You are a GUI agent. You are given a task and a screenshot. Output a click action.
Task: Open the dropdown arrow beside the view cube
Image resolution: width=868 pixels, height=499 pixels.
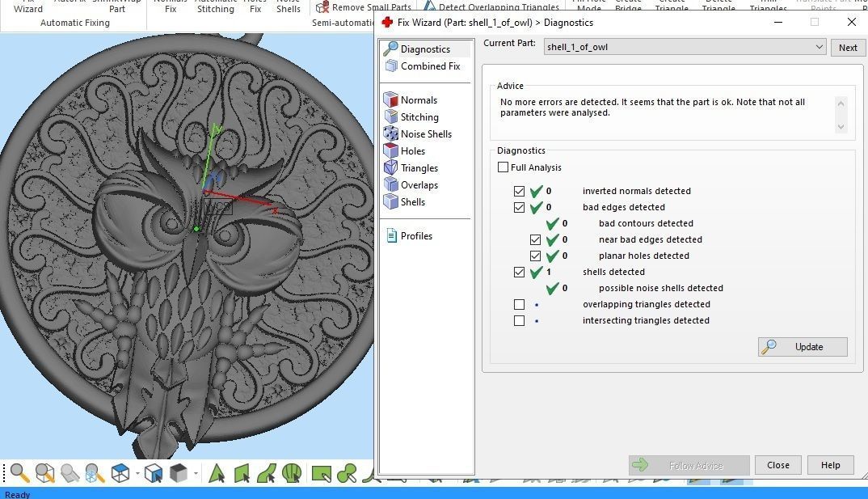(137, 473)
